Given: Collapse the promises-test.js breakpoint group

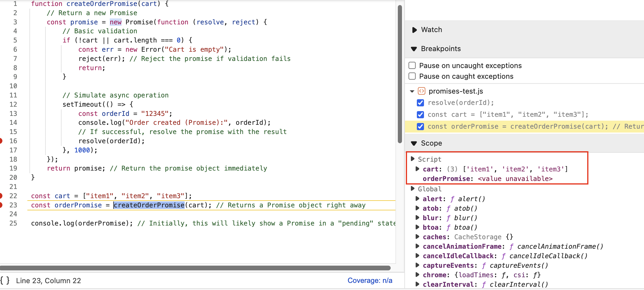Looking at the screenshot, I should click(x=412, y=91).
